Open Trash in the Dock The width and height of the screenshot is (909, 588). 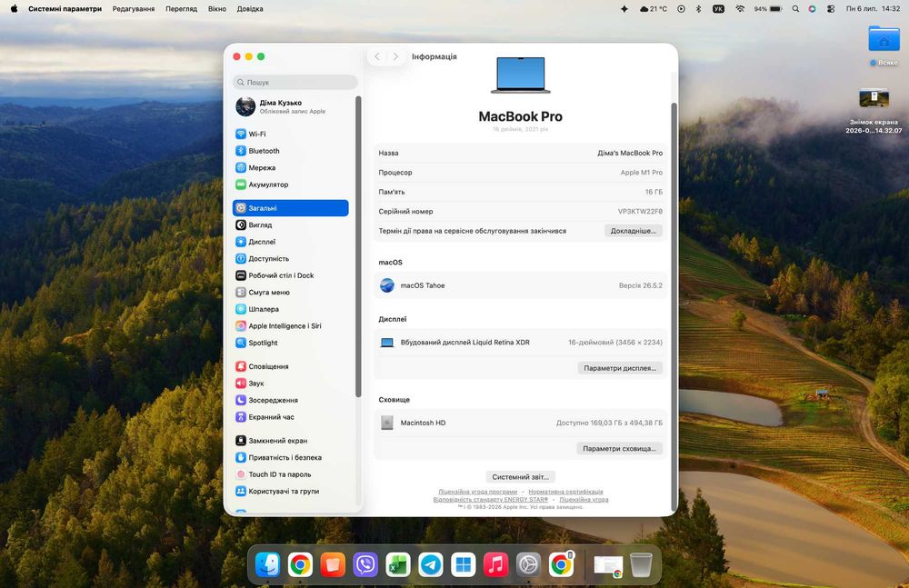[641, 564]
